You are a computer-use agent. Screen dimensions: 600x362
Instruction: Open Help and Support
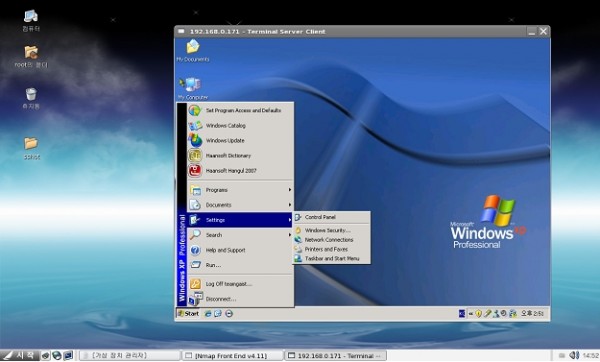click(x=240, y=250)
